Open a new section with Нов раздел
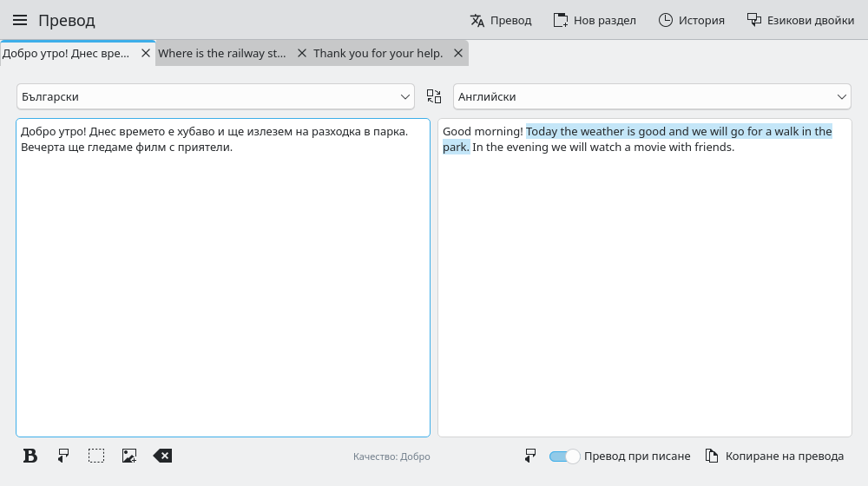The image size is (868, 486). click(x=595, y=21)
